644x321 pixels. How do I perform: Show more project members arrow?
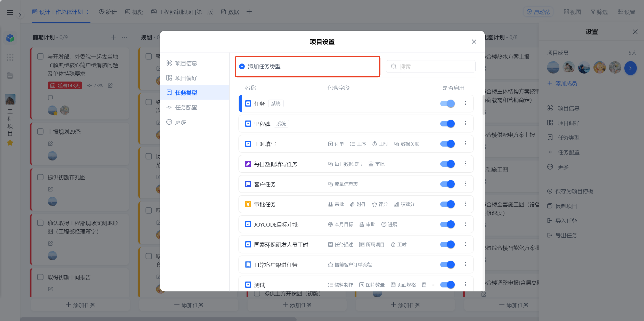tap(630, 68)
